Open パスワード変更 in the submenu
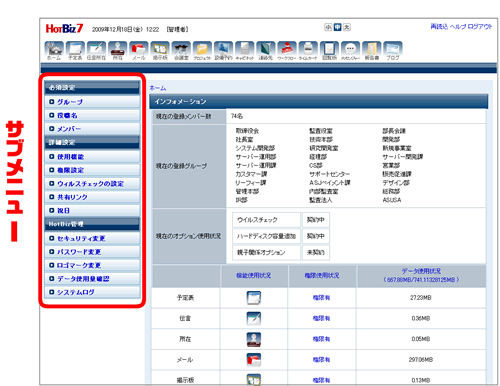The height and width of the screenshot is (386, 500). click(92, 252)
